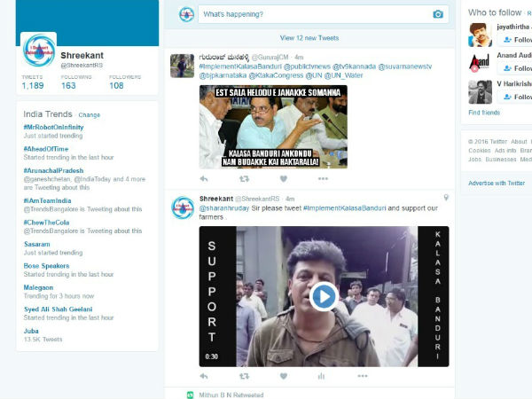The width and height of the screenshot is (532, 399).
Task: Open the Juba trend
Action: click(31, 331)
